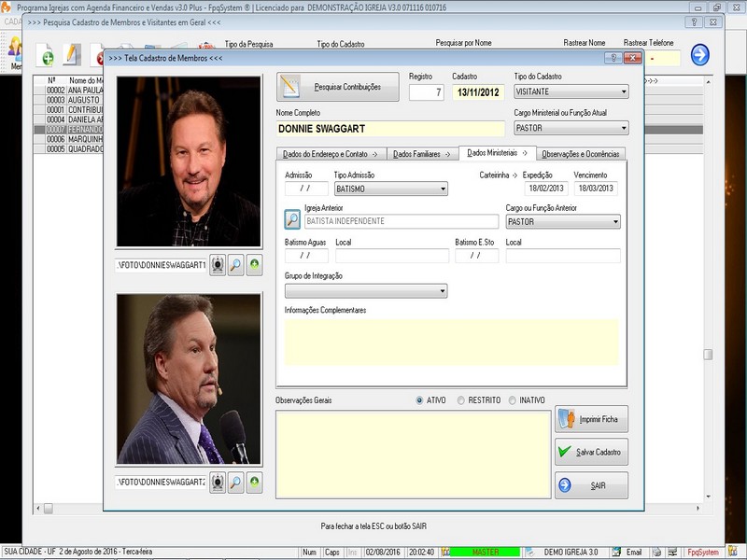747x560 pixels.
Task: Select the Dados Ministeriais tab
Action: pos(498,153)
